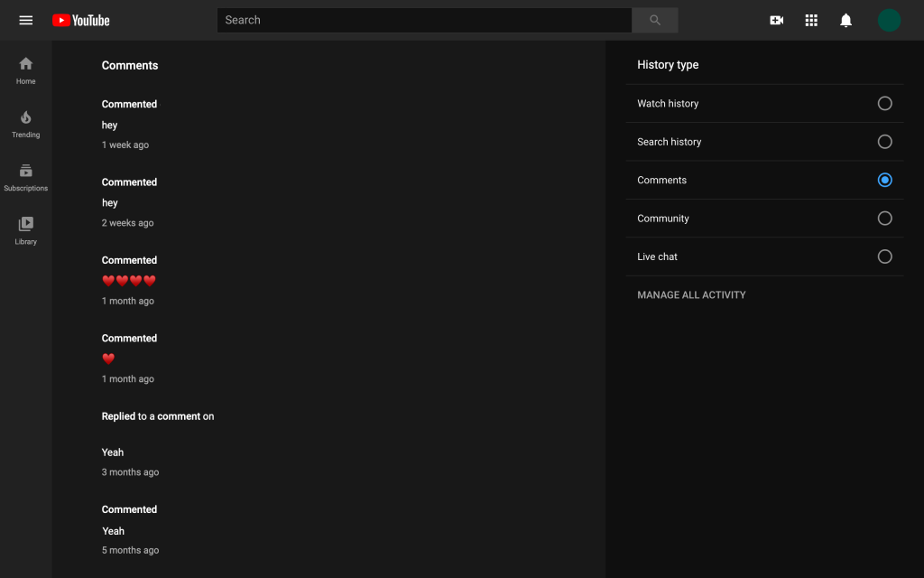Select the Live chat radio button

[x=884, y=256]
